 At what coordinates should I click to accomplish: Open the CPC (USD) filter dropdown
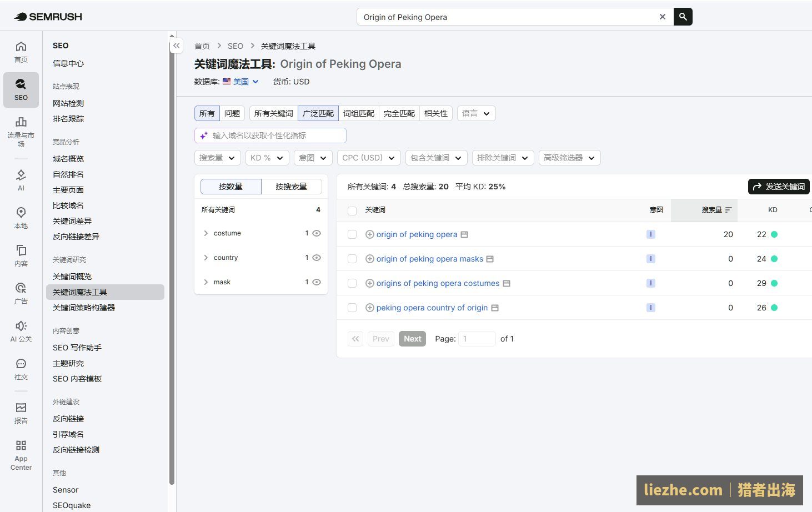(369, 158)
